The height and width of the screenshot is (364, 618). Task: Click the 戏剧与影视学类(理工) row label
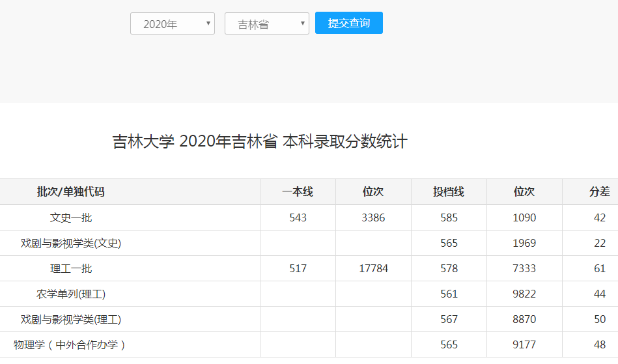coord(70,320)
